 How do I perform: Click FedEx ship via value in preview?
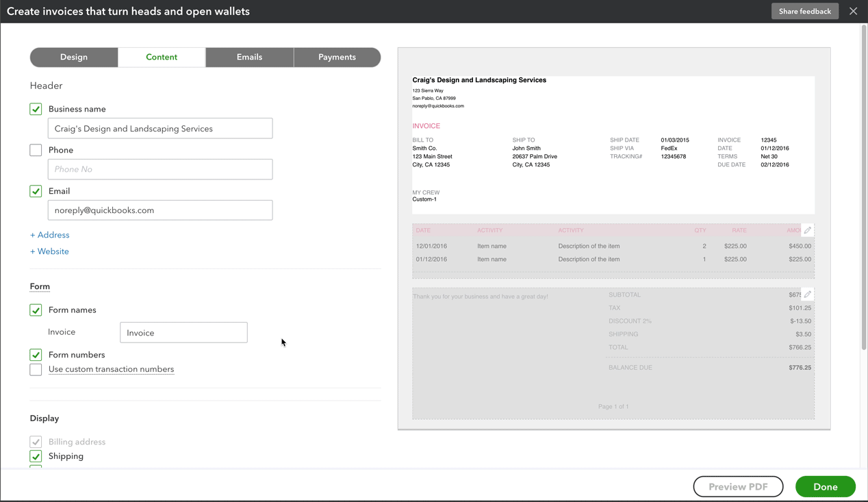point(669,148)
